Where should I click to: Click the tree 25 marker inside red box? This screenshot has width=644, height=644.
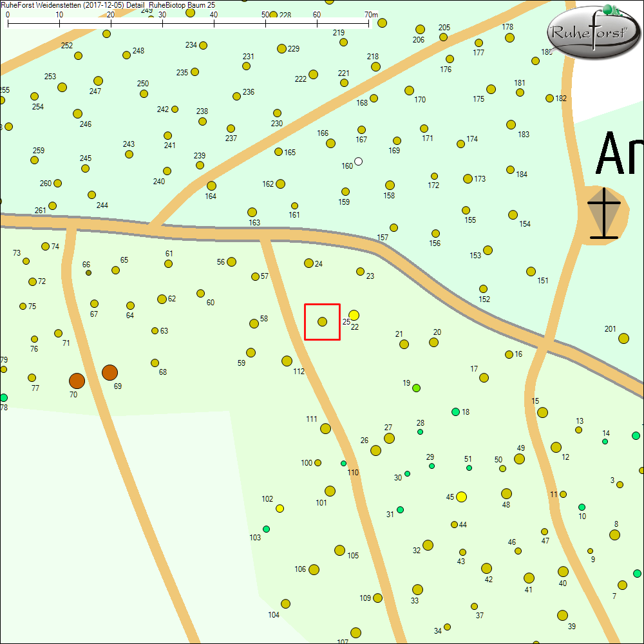tap(323, 321)
